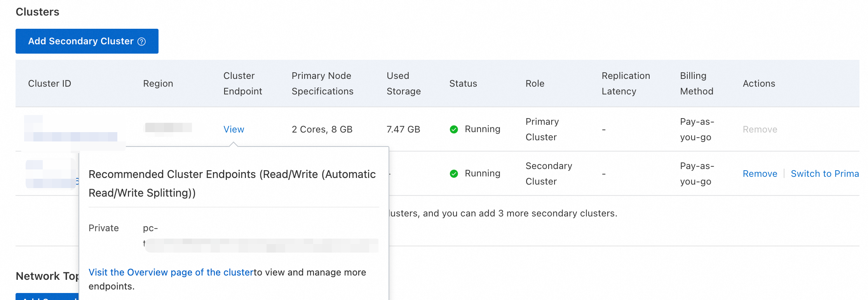Click the Switch to Primary action link
Viewport: 868px width, 300px height.
824,174
